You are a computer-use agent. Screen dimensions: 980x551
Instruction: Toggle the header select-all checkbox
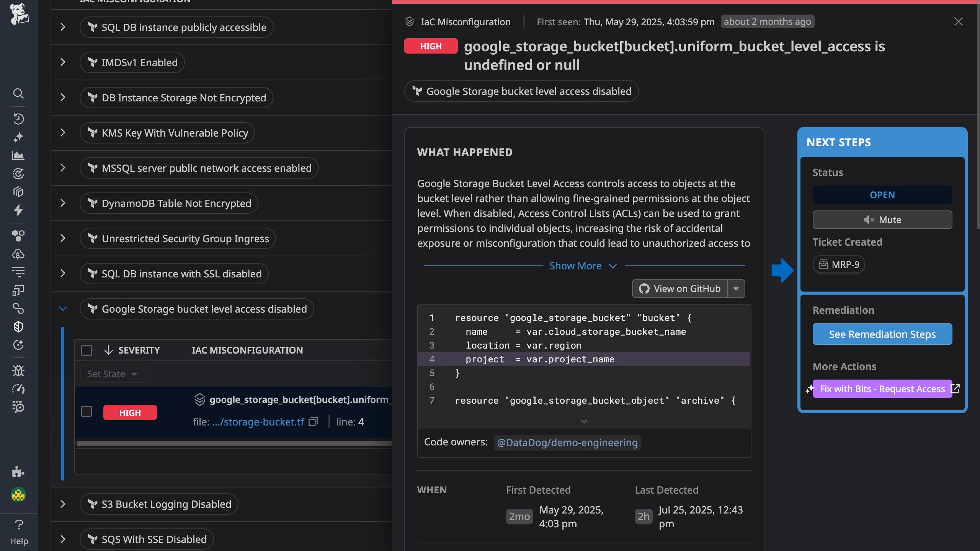pos(87,350)
